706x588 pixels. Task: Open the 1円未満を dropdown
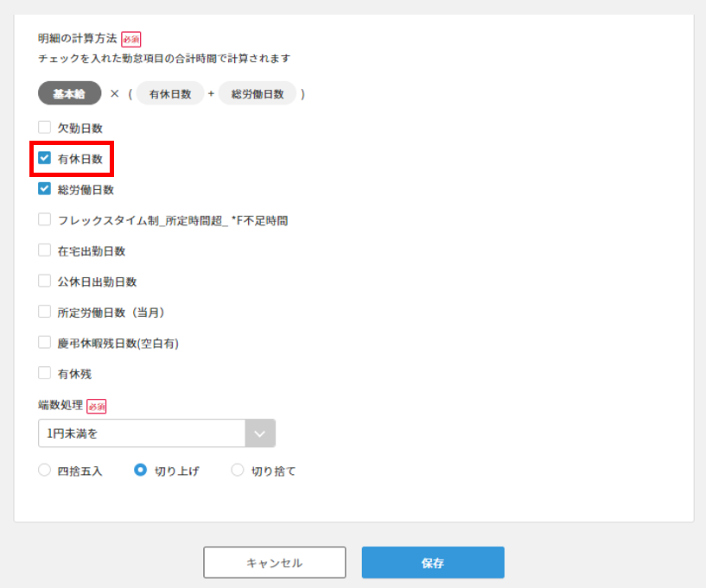pos(156,433)
